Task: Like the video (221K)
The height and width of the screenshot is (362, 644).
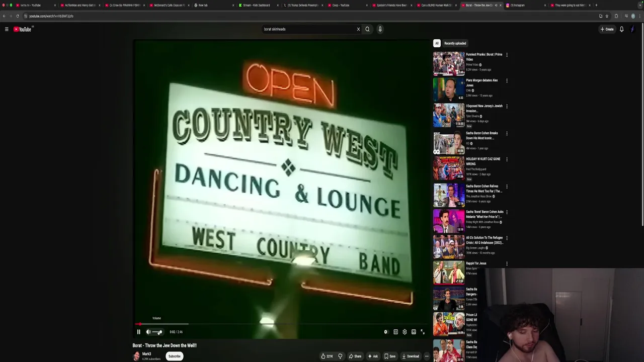Action: click(x=327, y=356)
